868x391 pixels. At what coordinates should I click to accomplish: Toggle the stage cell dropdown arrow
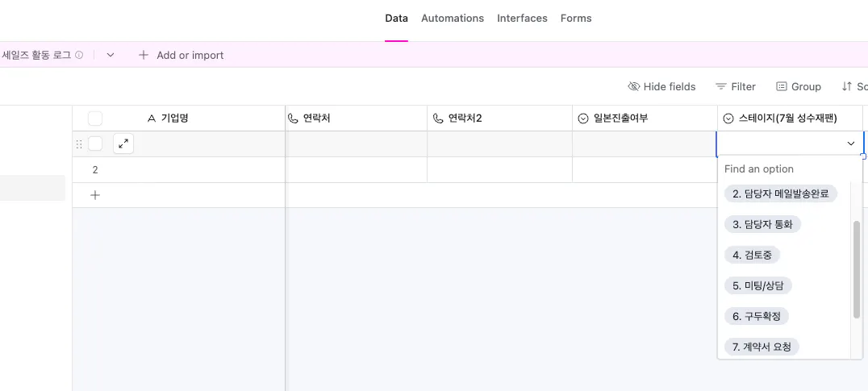(x=851, y=144)
